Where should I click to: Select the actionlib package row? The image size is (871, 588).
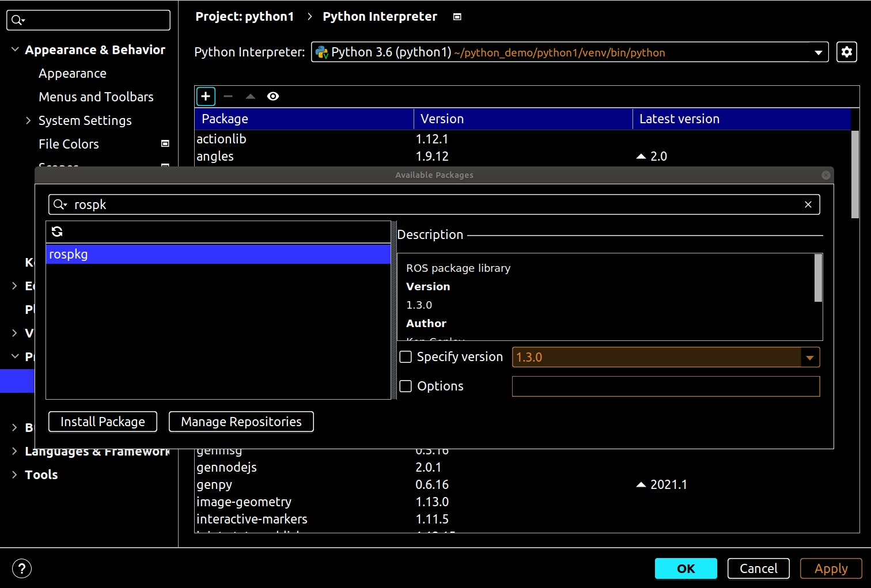pos(522,139)
